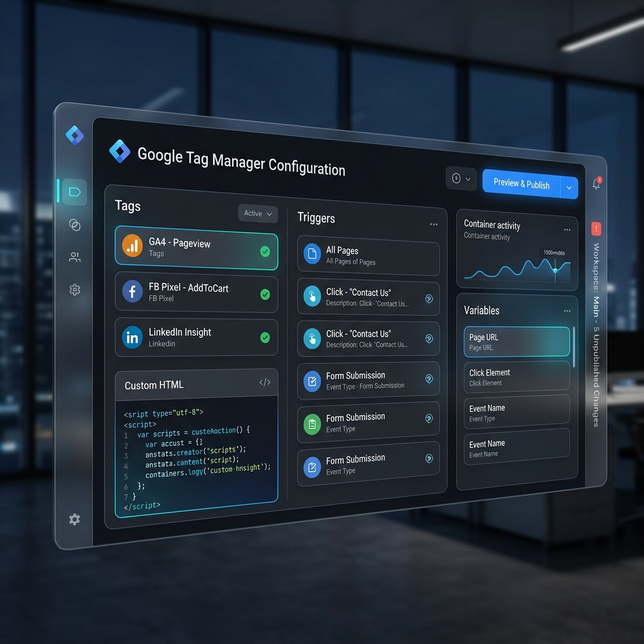The width and height of the screenshot is (644, 644).
Task: Click the page icon on All Pages trigger
Action: [312, 253]
